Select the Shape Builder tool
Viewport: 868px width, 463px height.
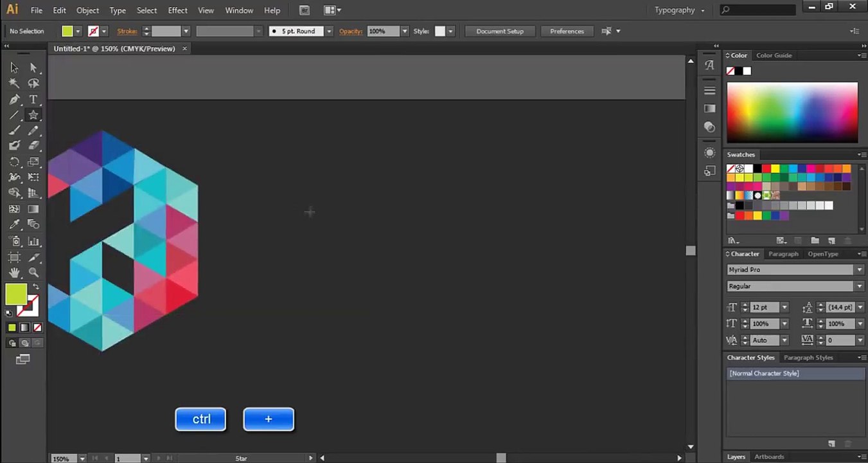coord(14,193)
